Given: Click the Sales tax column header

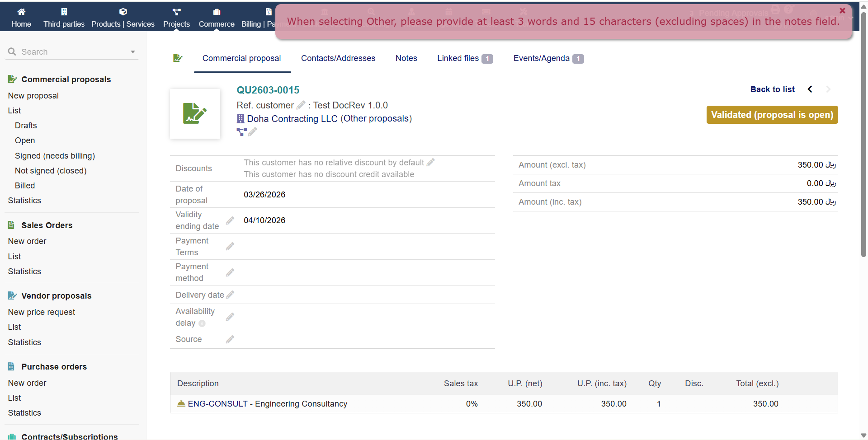Looking at the screenshot, I should [461, 384].
